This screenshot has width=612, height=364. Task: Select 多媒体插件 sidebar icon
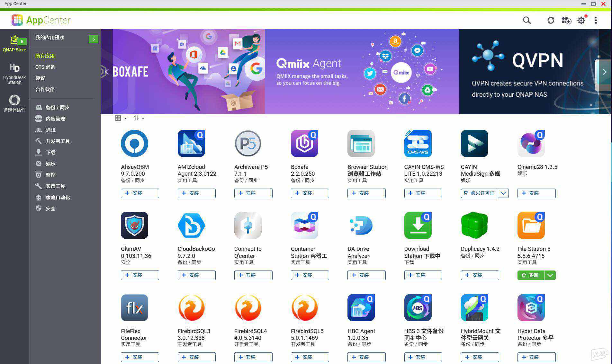click(x=14, y=103)
